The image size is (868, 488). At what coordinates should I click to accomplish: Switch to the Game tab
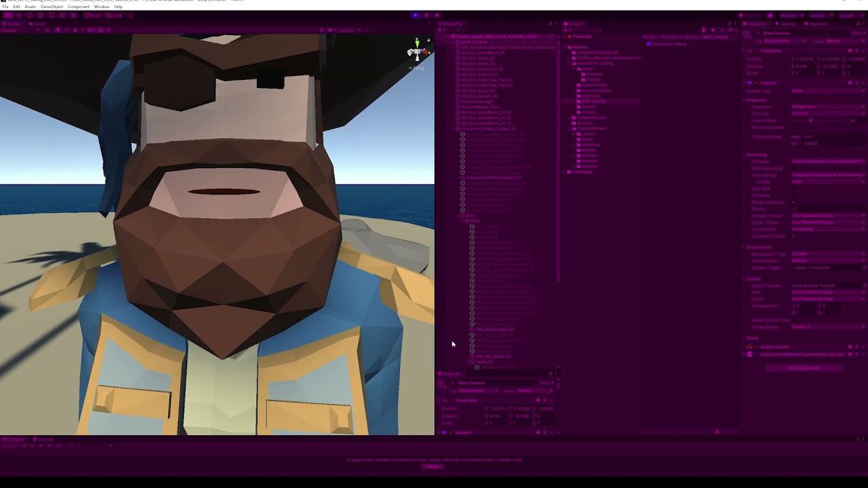(38, 24)
